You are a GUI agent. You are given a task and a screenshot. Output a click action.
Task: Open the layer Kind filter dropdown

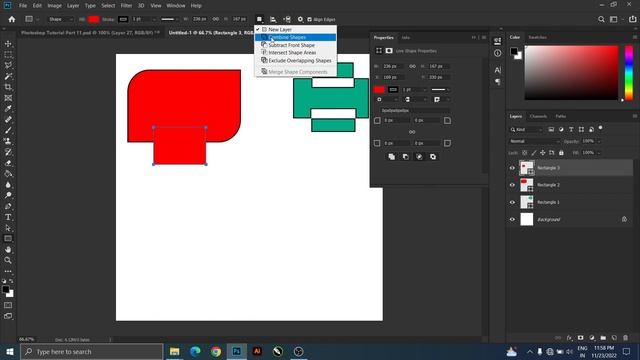click(x=526, y=129)
